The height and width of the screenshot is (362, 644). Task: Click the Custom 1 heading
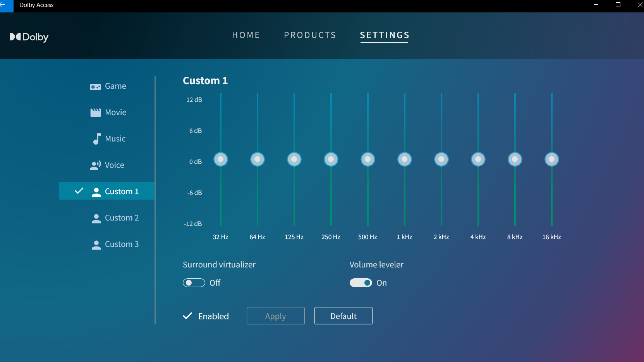click(205, 81)
